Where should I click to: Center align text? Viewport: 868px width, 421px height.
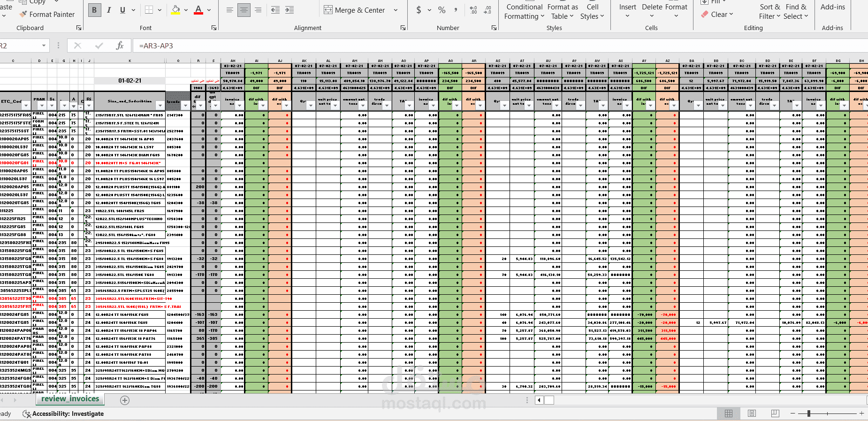click(x=244, y=10)
